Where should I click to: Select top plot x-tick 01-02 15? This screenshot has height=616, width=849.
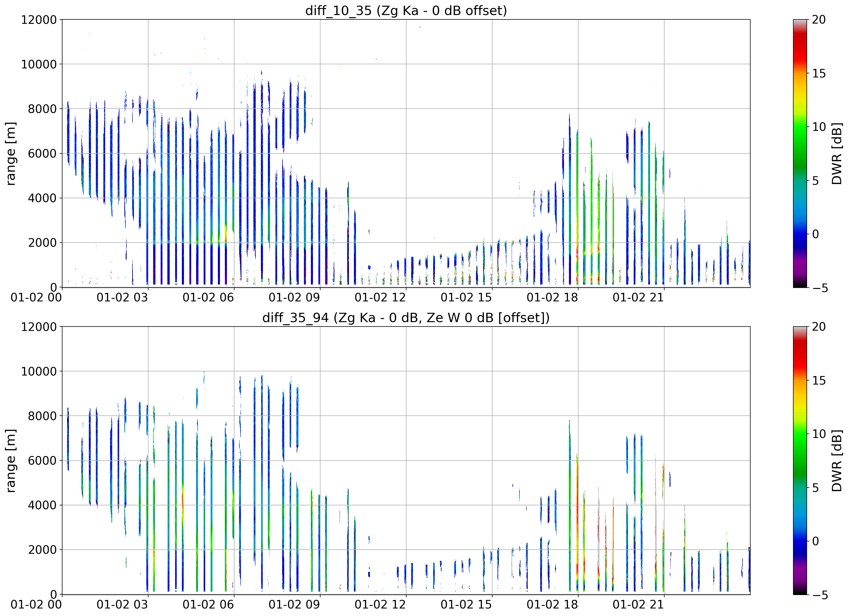coord(466,297)
